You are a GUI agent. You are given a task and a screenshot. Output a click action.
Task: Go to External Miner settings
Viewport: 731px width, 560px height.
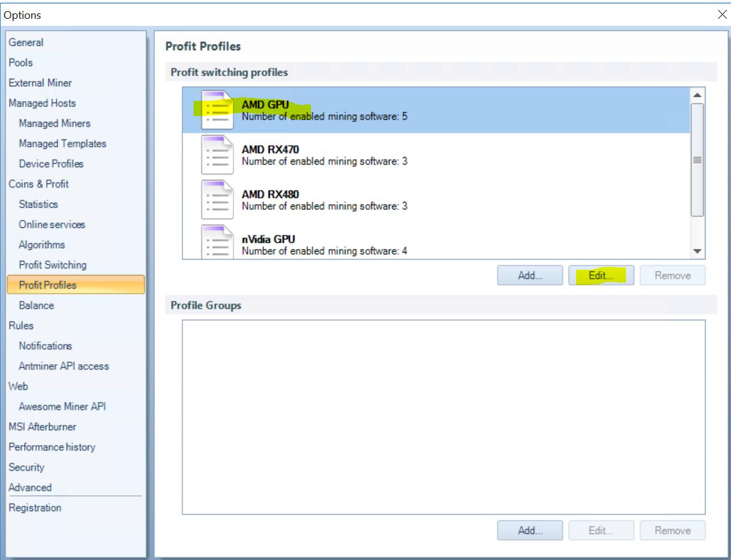click(x=40, y=83)
